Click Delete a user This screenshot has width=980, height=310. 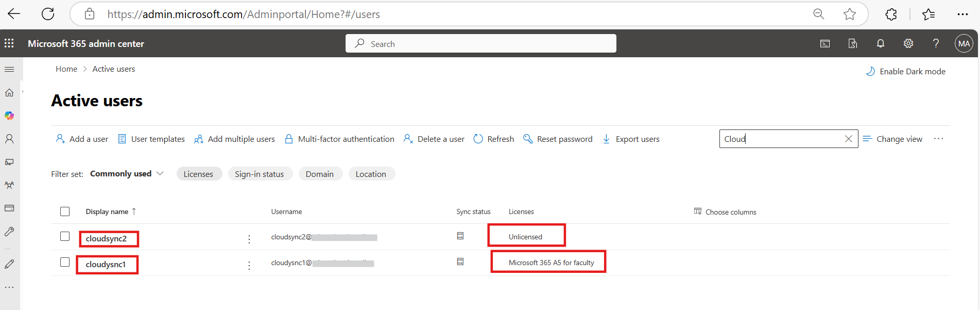[x=434, y=139]
